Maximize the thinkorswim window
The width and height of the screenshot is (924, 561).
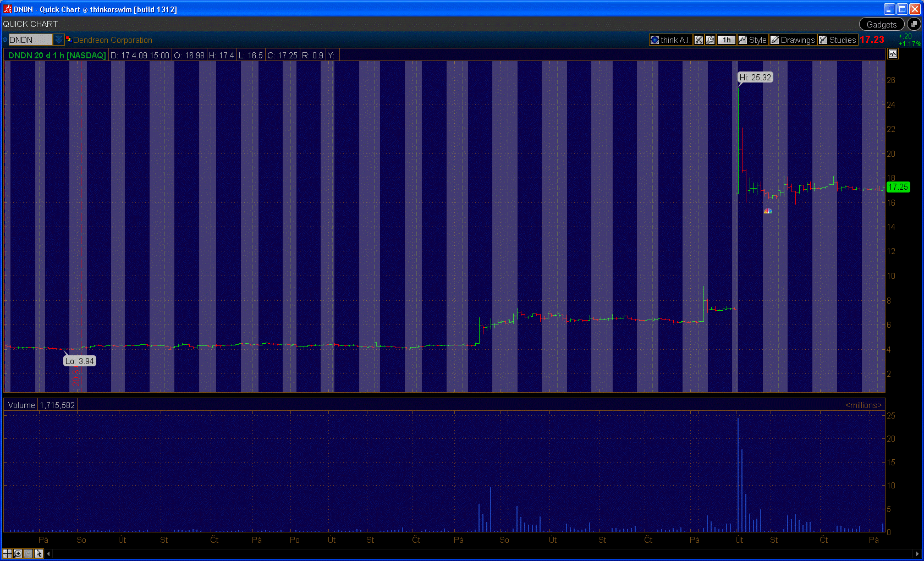coord(902,9)
